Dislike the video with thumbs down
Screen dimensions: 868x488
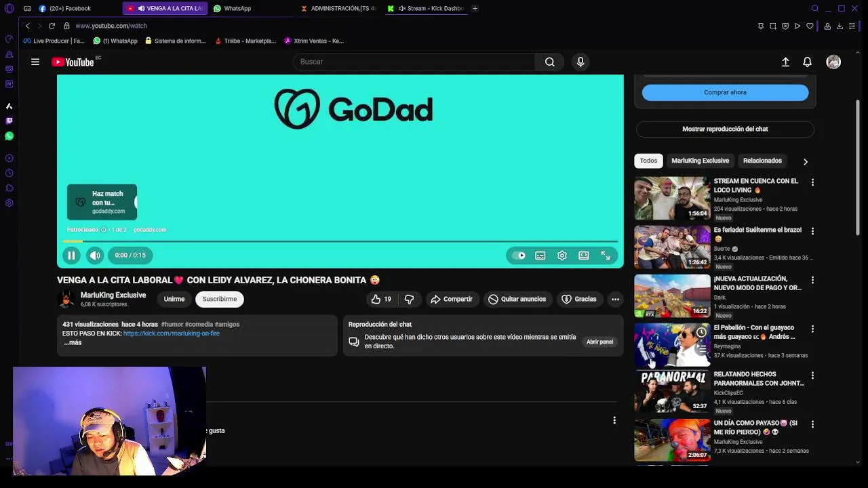(409, 299)
